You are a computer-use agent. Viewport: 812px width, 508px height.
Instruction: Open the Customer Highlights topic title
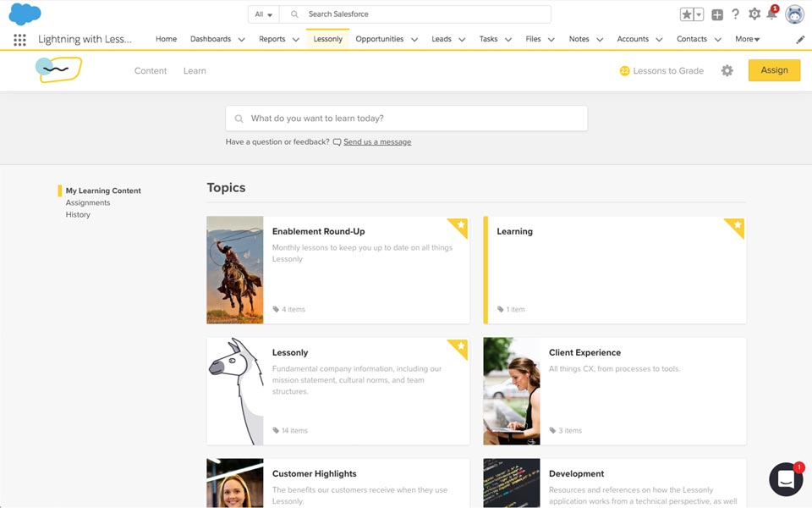tap(315, 474)
